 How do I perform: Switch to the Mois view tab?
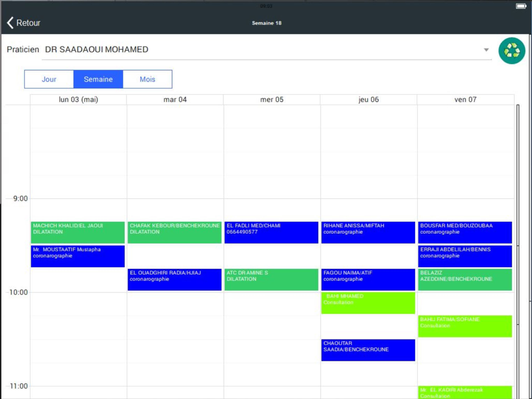point(147,79)
